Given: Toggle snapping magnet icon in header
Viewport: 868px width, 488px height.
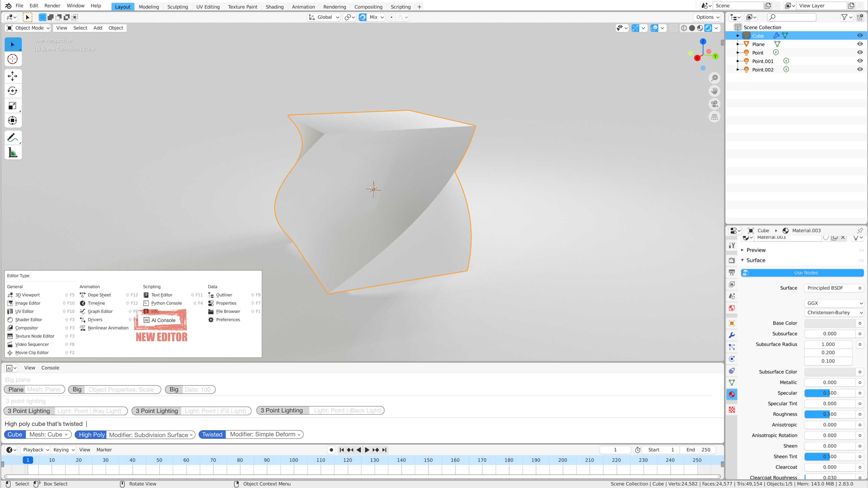Looking at the screenshot, I should pos(363,17).
